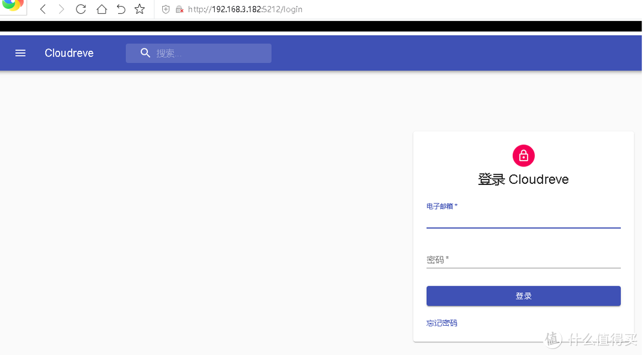Open the navigation sidebar hamburger menu
This screenshot has height=355, width=644.
pos(20,53)
